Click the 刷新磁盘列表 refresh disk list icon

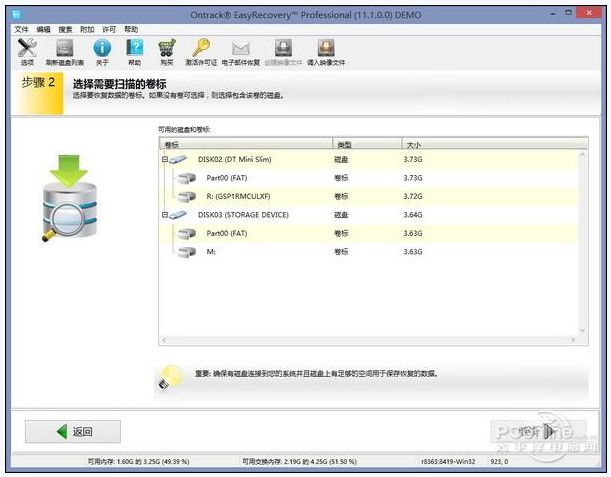65,48
